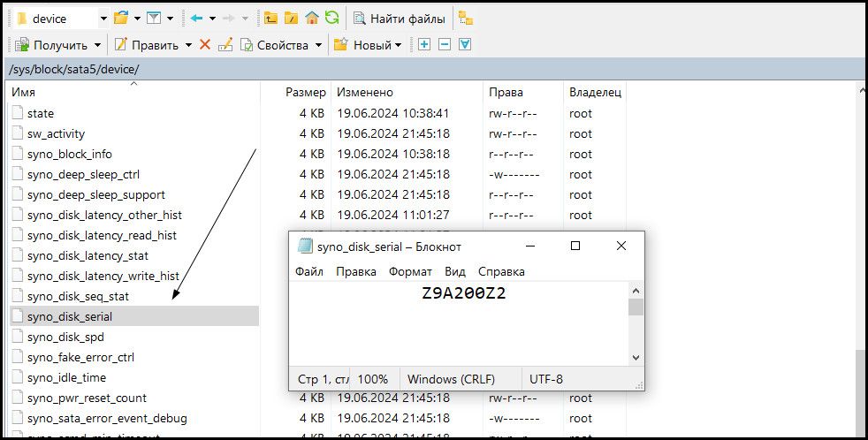Screen dimensions: 868x440
Task: Click the refresh directory icon
Action: point(331,18)
